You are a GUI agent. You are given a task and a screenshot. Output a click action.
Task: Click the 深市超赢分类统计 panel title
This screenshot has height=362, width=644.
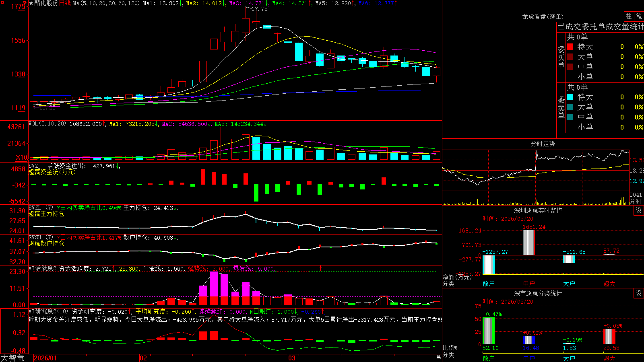pyautogui.click(x=538, y=293)
